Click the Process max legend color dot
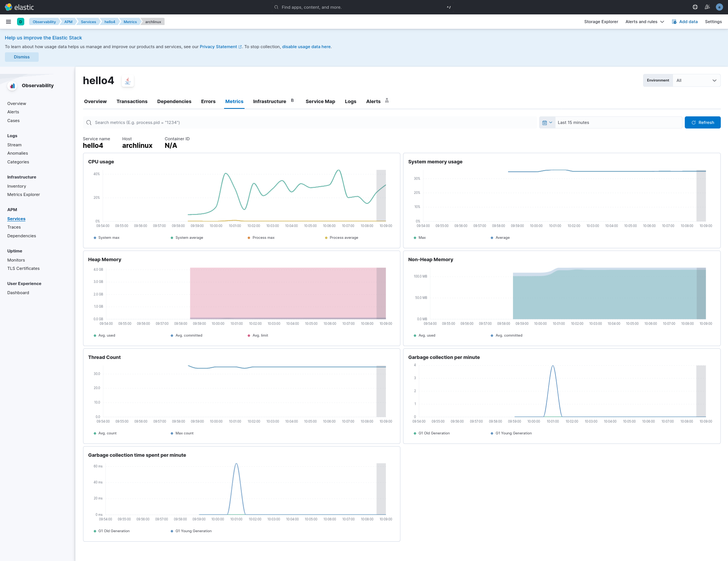 [249, 238]
